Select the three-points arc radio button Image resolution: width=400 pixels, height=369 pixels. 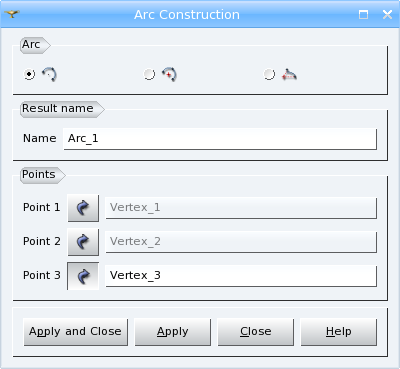pos(29,74)
